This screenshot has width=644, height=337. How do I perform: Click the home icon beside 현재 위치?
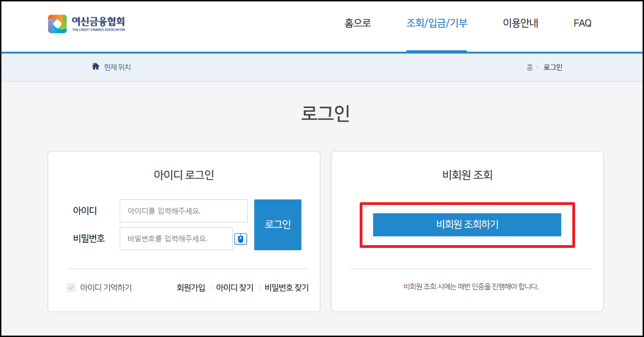[95, 66]
